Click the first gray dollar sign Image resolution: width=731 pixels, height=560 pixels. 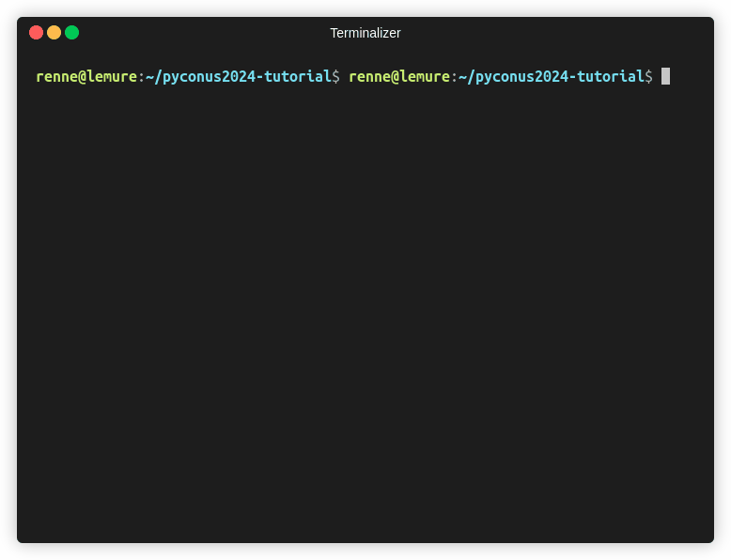coord(336,76)
